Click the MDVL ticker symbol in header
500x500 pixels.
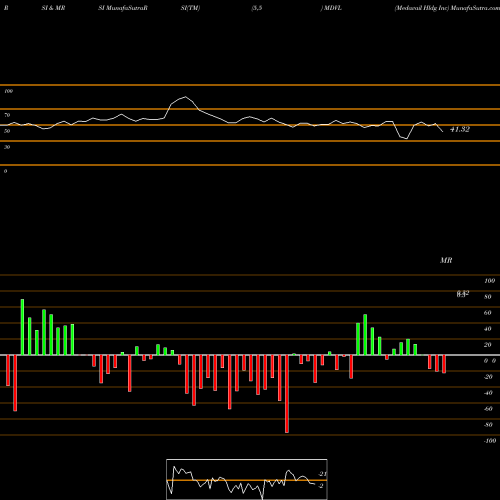332,8
